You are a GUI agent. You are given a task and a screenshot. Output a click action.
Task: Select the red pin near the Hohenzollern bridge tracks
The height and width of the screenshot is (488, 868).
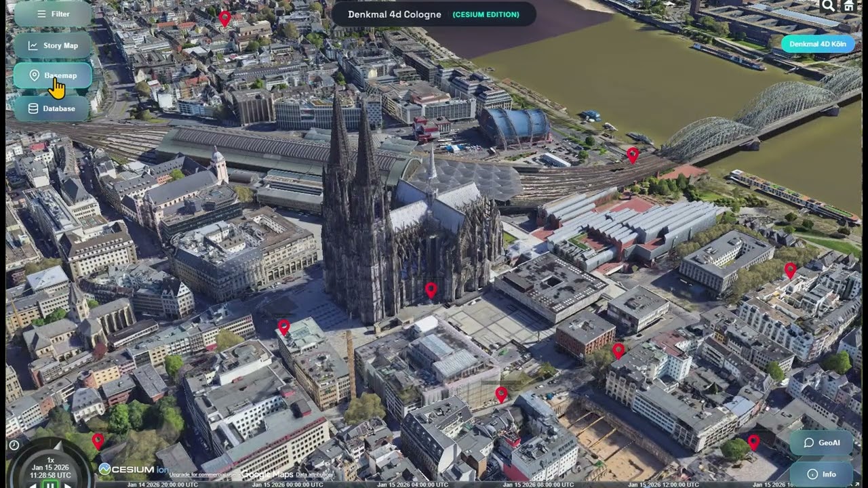633,155
